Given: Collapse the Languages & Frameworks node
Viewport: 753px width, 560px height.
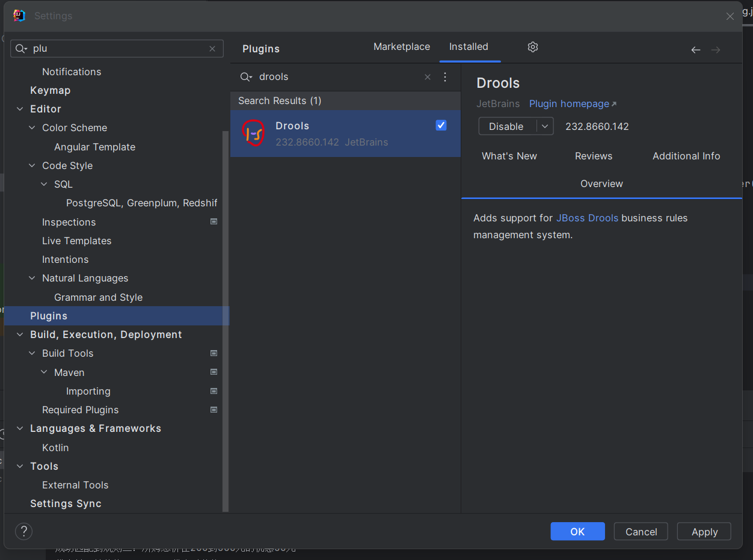Looking at the screenshot, I should (20, 428).
